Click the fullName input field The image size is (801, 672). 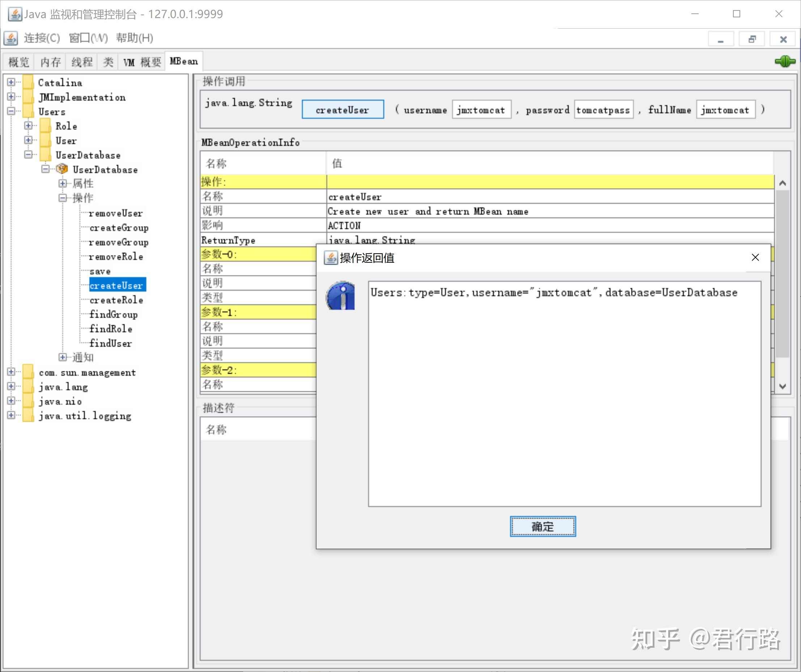(x=726, y=110)
